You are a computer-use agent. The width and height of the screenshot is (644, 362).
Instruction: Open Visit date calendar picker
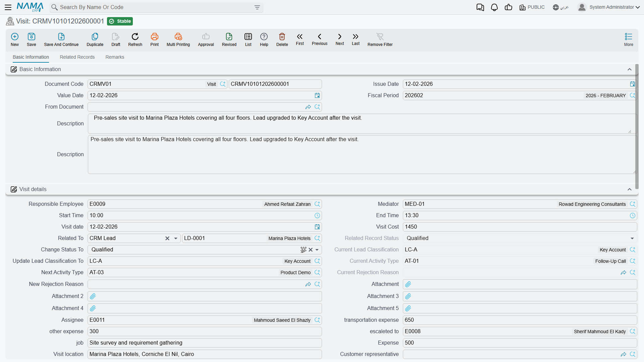(x=317, y=227)
